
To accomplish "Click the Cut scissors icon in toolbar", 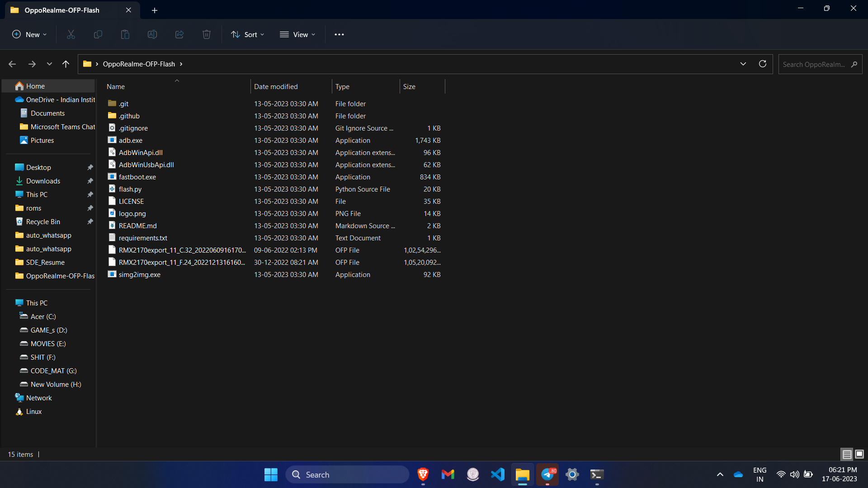I will coord(71,34).
